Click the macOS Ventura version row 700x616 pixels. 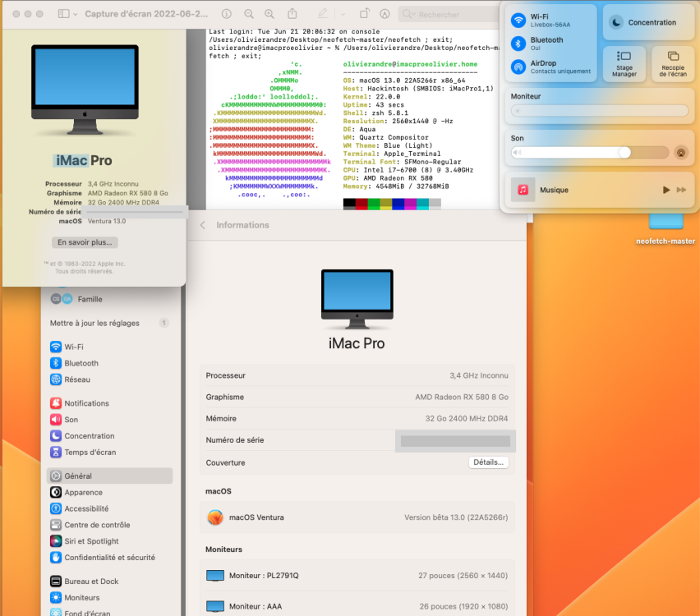click(357, 517)
